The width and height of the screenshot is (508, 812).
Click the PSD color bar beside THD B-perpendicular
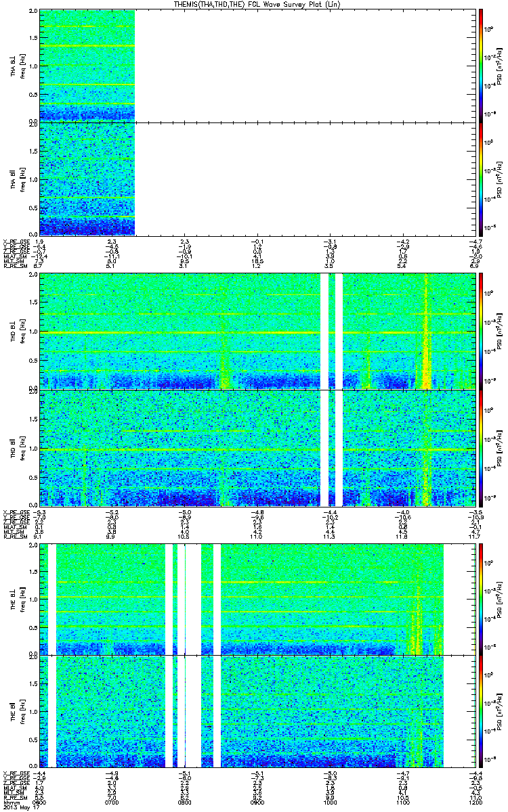481,331
